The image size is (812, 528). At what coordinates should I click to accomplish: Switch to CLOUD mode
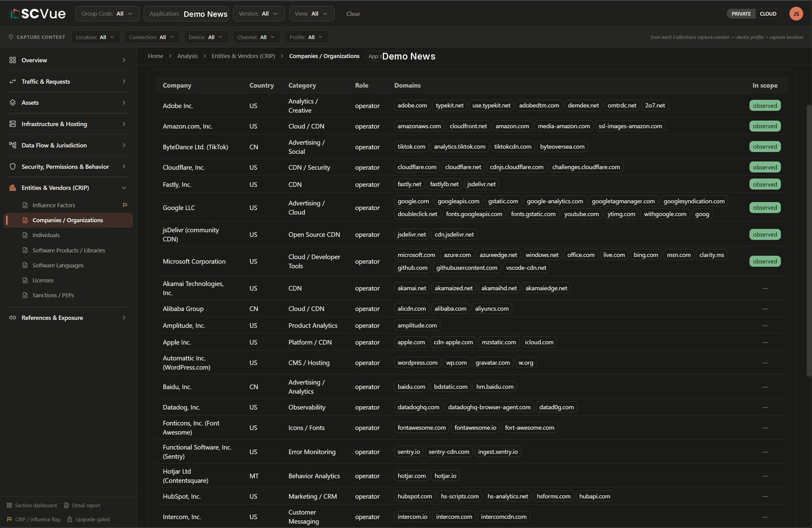tap(768, 14)
